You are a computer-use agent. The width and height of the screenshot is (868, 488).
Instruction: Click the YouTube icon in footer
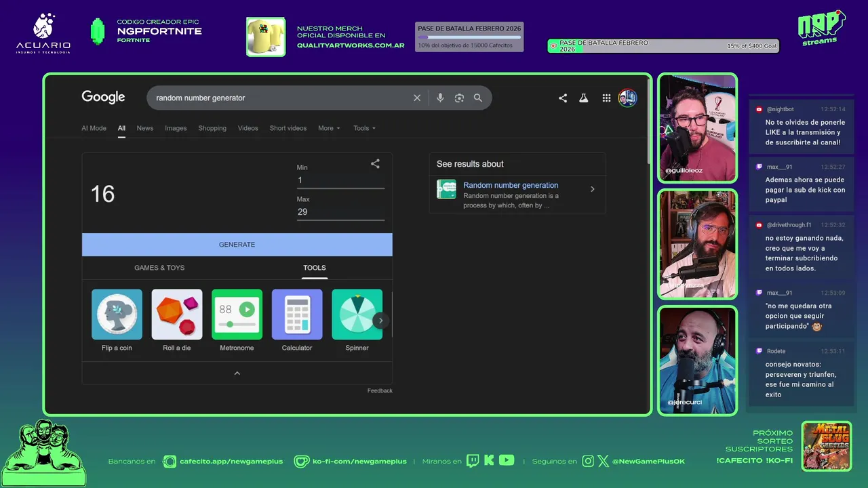(507, 460)
